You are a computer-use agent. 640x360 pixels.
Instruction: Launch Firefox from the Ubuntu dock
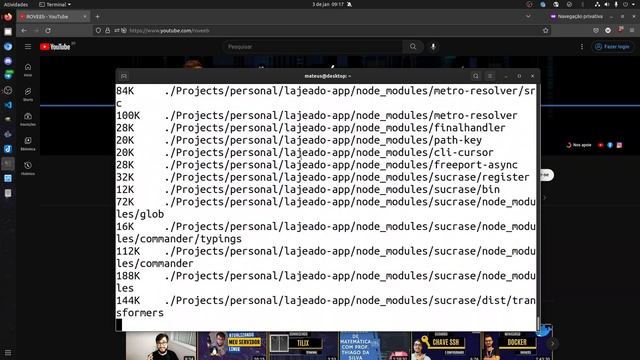[x=8, y=17]
